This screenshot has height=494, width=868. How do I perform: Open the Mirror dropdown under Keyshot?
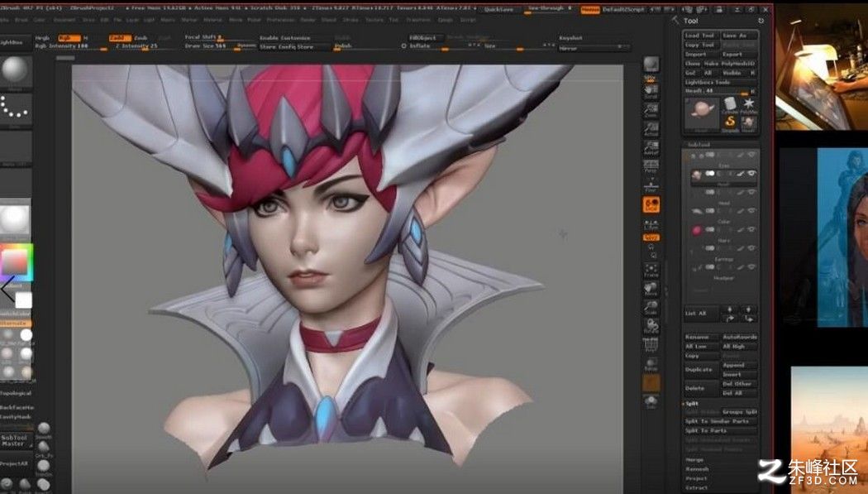(x=594, y=48)
